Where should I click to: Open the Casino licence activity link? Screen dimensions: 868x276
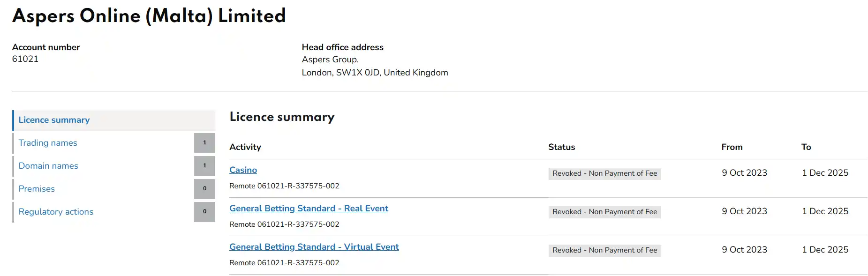243,170
